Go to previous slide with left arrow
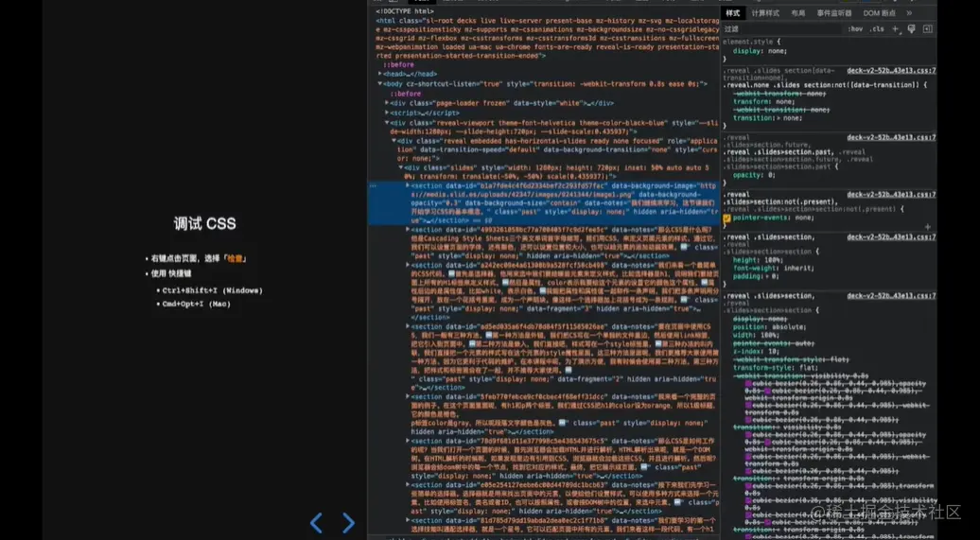Image resolution: width=980 pixels, height=540 pixels. click(x=316, y=523)
